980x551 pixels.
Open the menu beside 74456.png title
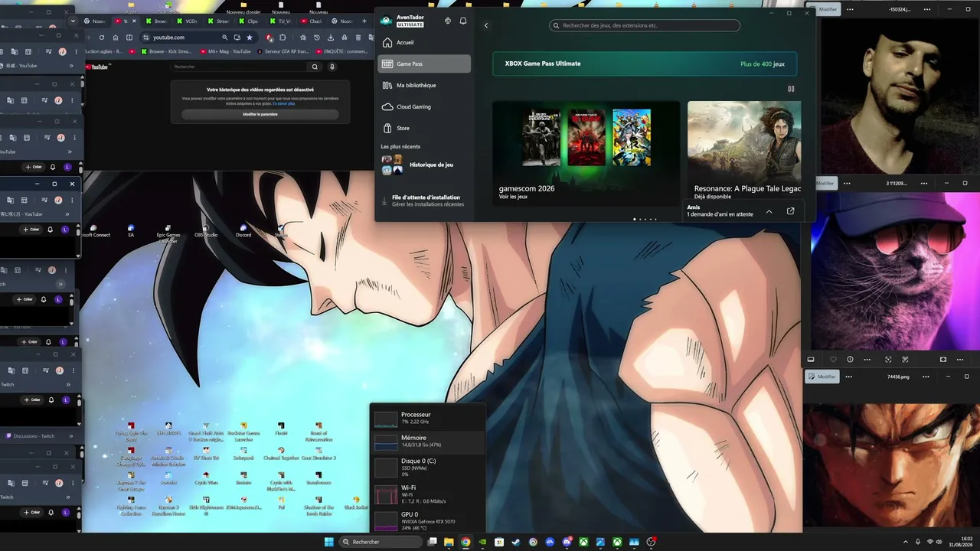tap(924, 377)
